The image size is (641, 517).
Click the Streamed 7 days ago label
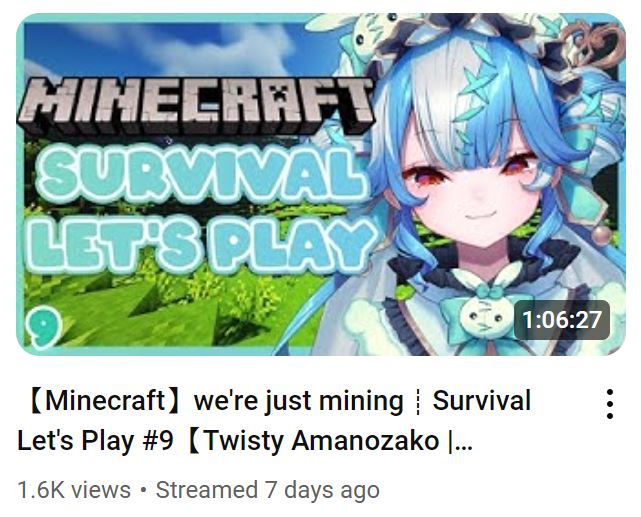click(x=267, y=490)
